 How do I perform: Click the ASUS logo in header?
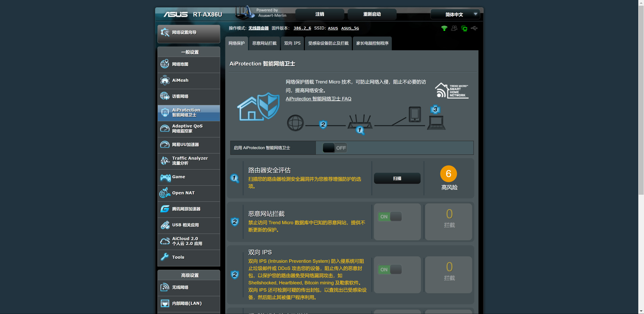point(175,14)
